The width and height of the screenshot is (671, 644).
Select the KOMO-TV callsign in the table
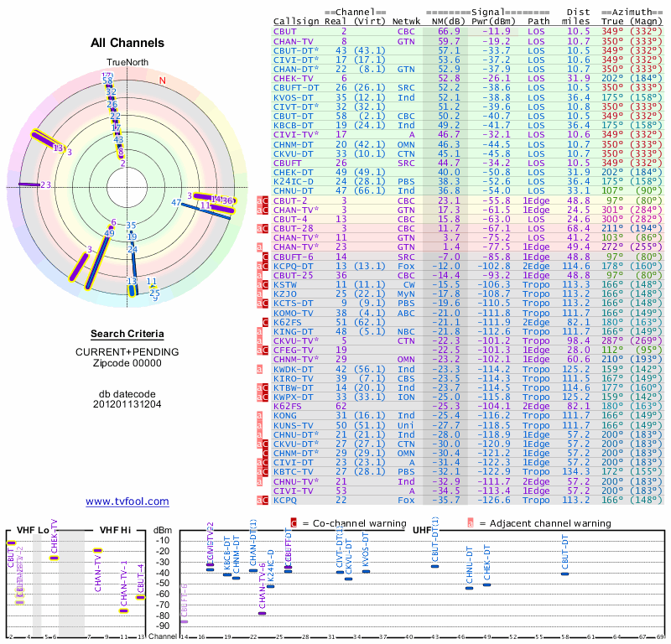(x=294, y=313)
